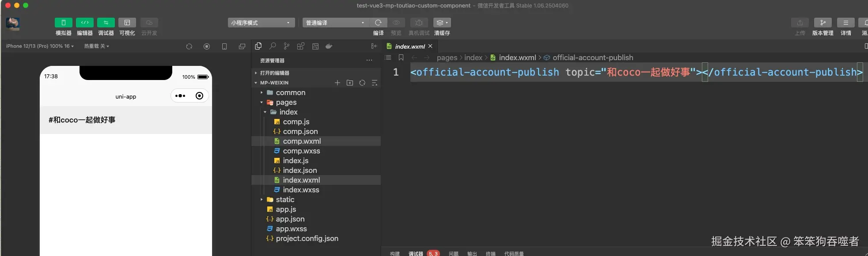Collapse the sidebar with the panel toggle icon
Viewport: 868px width, 256px height.
(374, 46)
